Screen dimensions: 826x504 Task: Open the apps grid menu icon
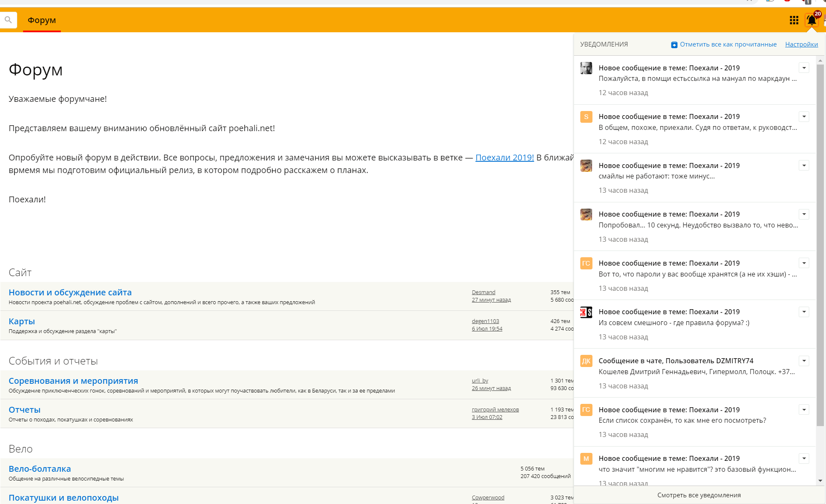[x=794, y=20]
